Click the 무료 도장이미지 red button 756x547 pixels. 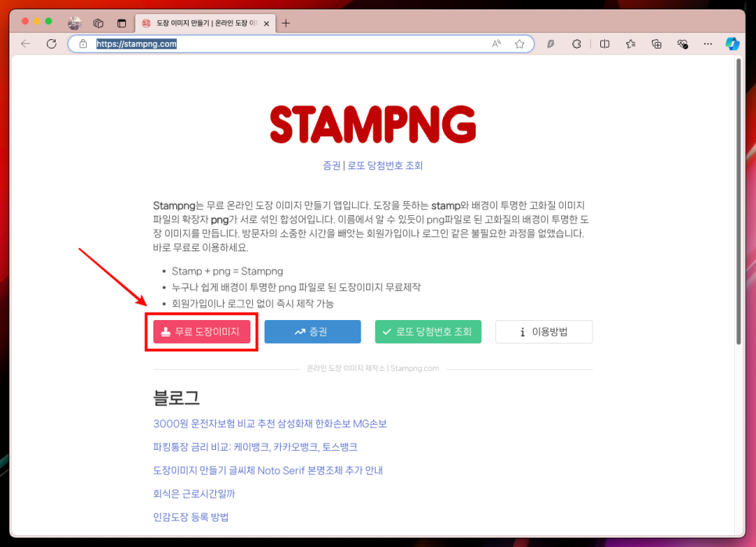[x=202, y=332]
